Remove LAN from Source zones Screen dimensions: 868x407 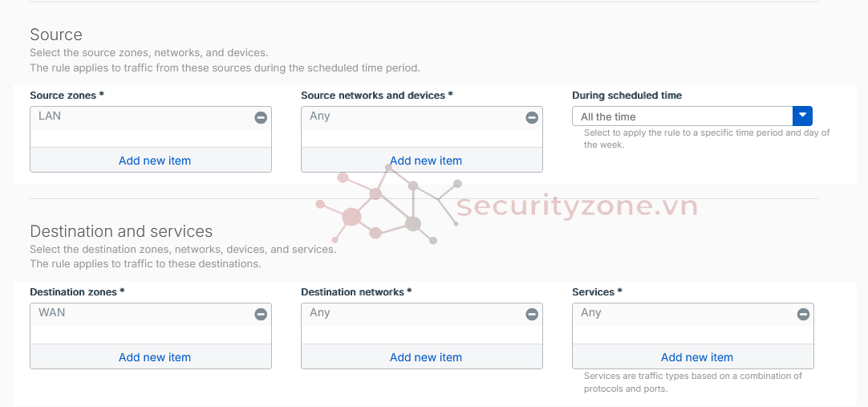261,118
